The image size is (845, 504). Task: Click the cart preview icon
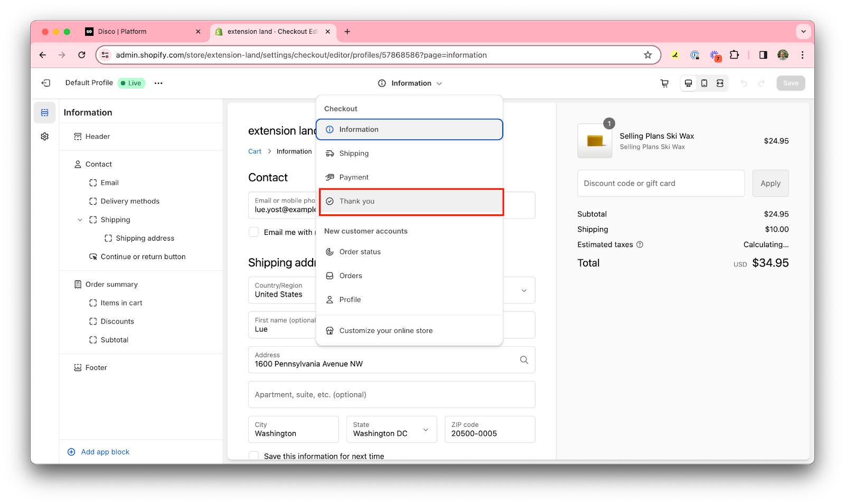pyautogui.click(x=664, y=83)
